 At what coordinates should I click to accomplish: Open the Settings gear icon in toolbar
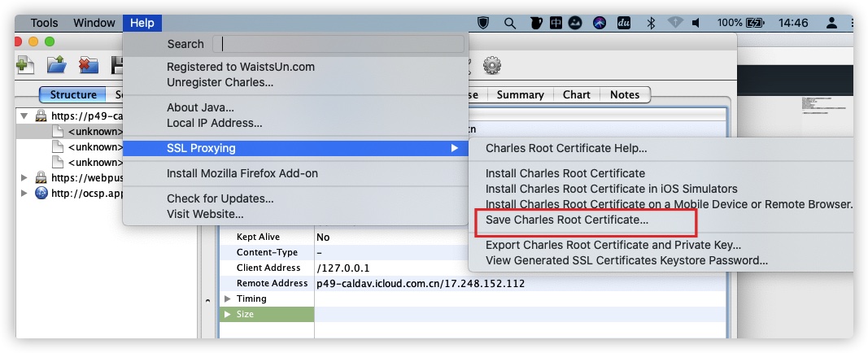491,65
